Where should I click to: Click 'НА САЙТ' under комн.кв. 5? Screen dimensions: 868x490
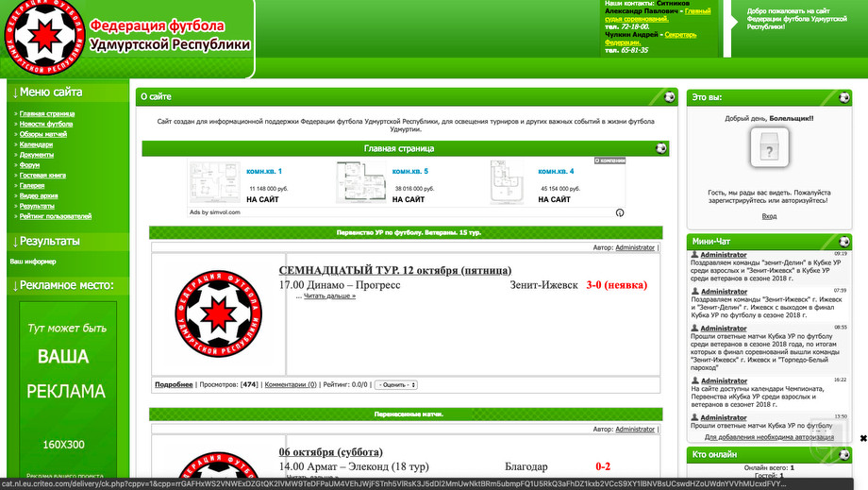pos(409,199)
